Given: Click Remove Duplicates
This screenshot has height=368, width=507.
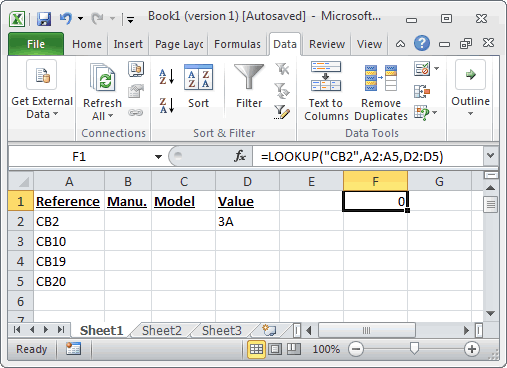Looking at the screenshot, I should pyautogui.click(x=381, y=93).
